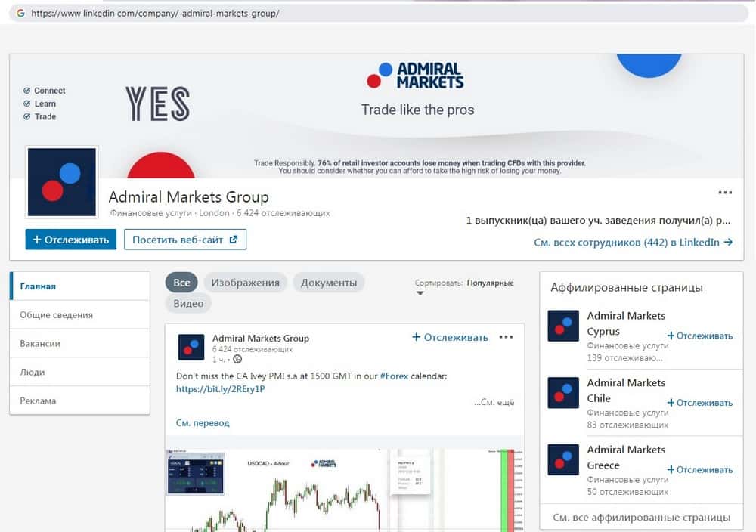This screenshot has height=532, width=756.
Task: Select Общие сведения in left sidebar
Action: pos(79,314)
